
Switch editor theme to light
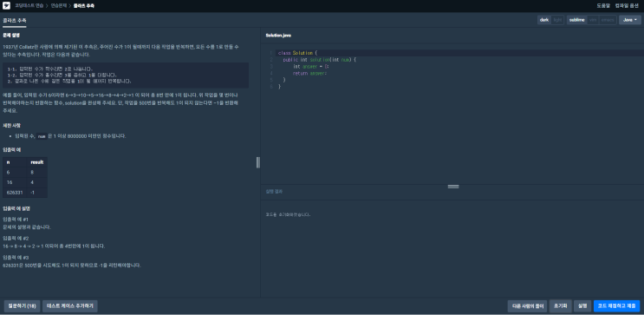[557, 20]
